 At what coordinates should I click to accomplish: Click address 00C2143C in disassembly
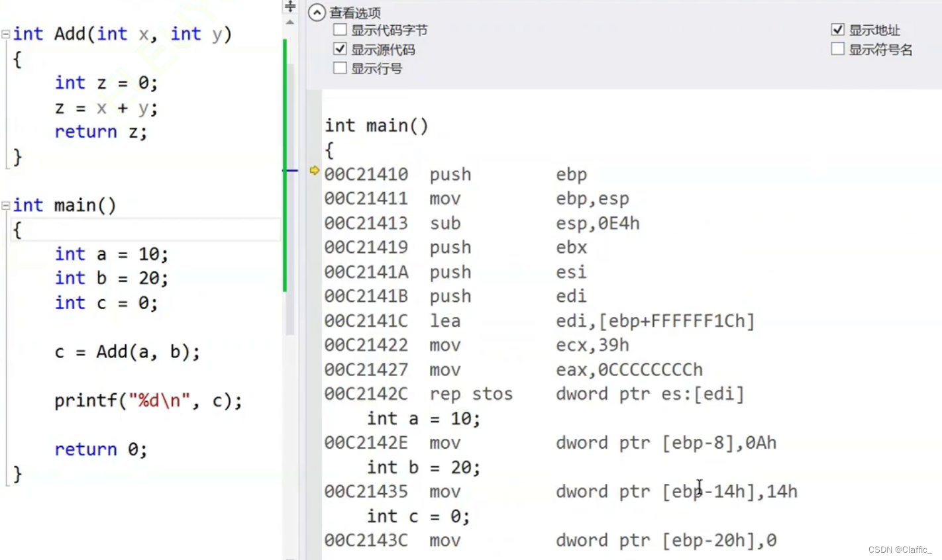tap(366, 541)
